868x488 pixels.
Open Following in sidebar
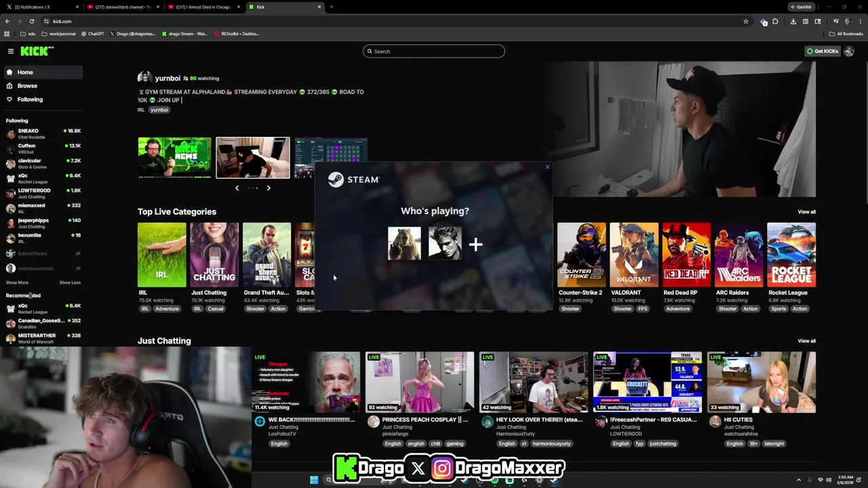42,99
